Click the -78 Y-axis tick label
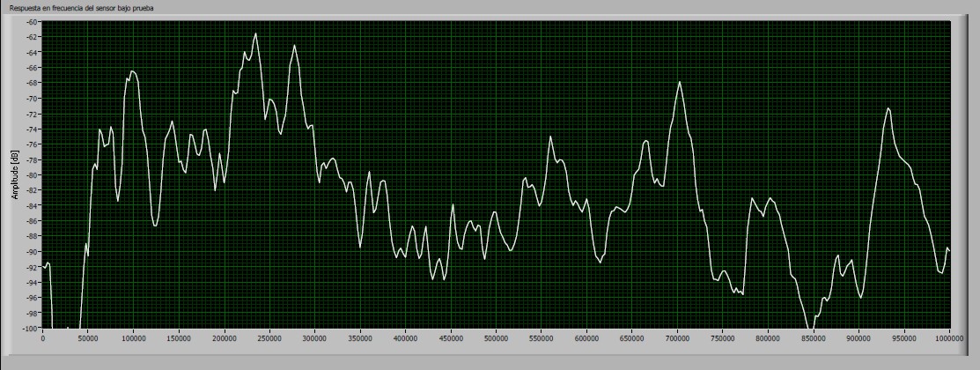 pos(33,159)
